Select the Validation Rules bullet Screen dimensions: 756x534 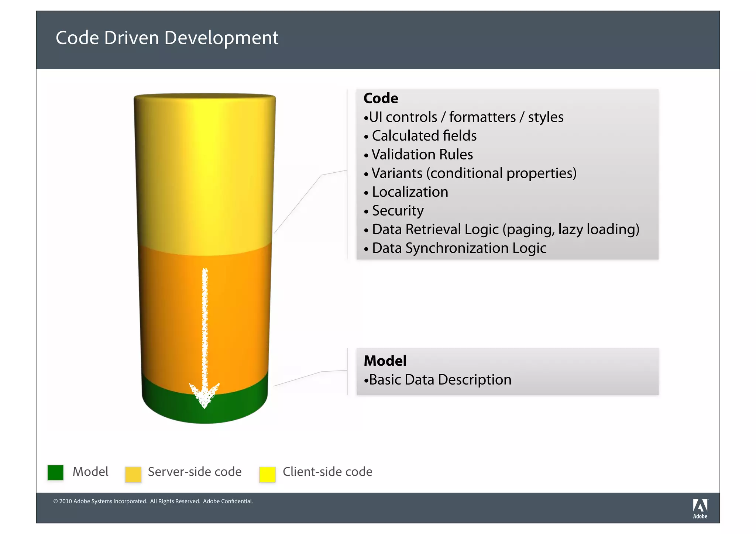pos(422,155)
